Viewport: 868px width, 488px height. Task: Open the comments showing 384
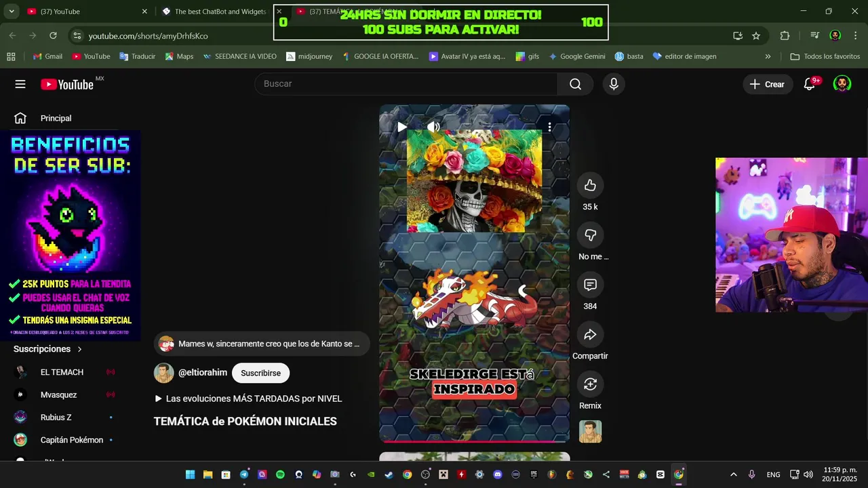point(590,285)
